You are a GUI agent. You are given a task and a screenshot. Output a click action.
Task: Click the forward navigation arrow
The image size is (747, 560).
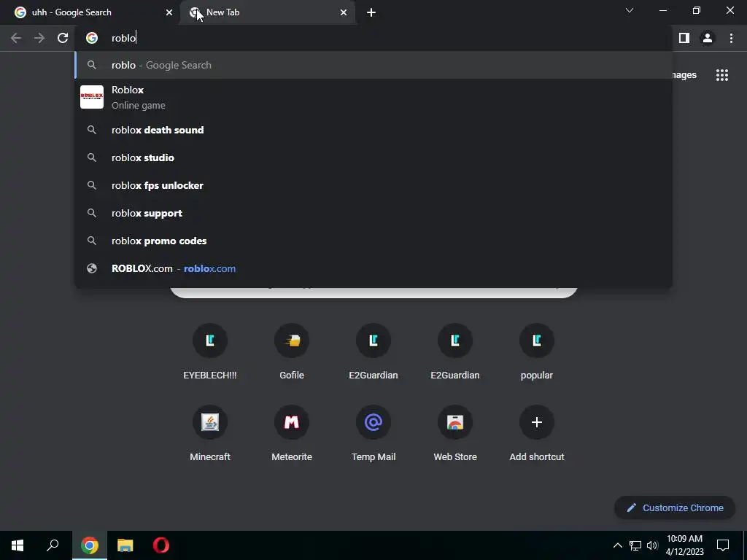click(x=39, y=38)
